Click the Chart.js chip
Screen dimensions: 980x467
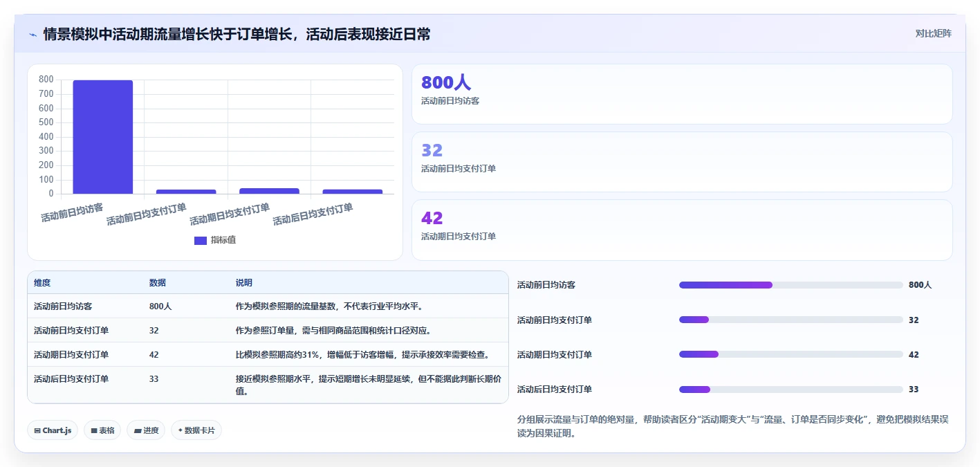[53, 430]
